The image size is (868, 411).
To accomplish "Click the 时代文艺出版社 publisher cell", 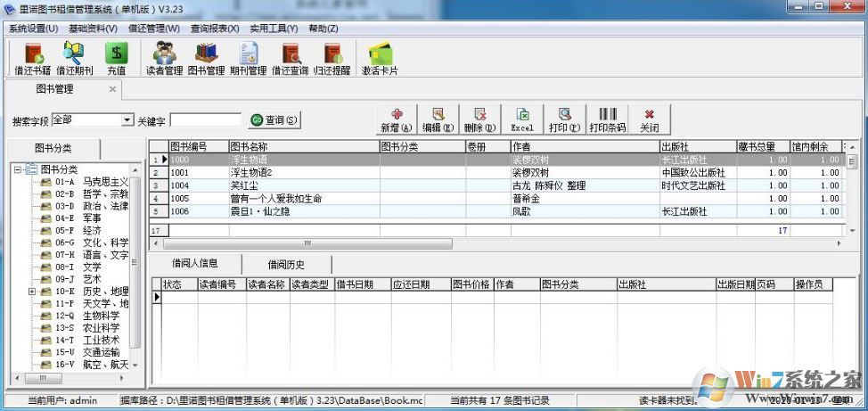I will tap(698, 185).
